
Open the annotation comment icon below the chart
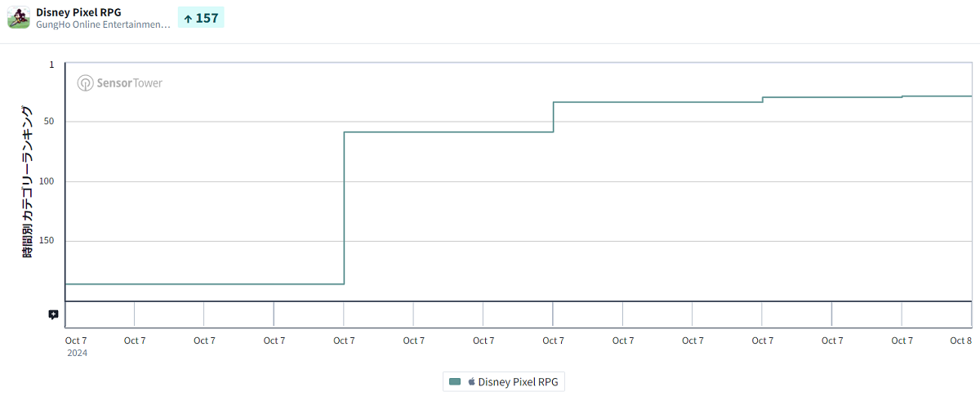[53, 314]
